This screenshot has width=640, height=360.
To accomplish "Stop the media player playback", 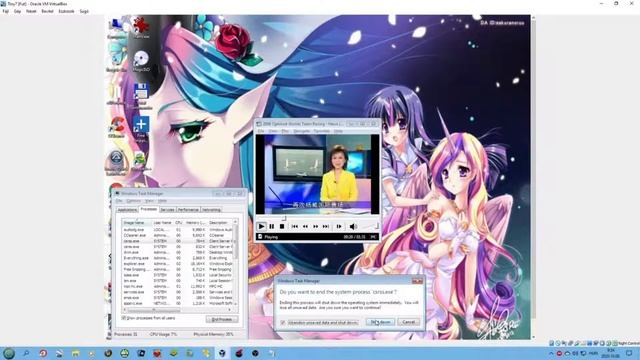I will [x=282, y=226].
